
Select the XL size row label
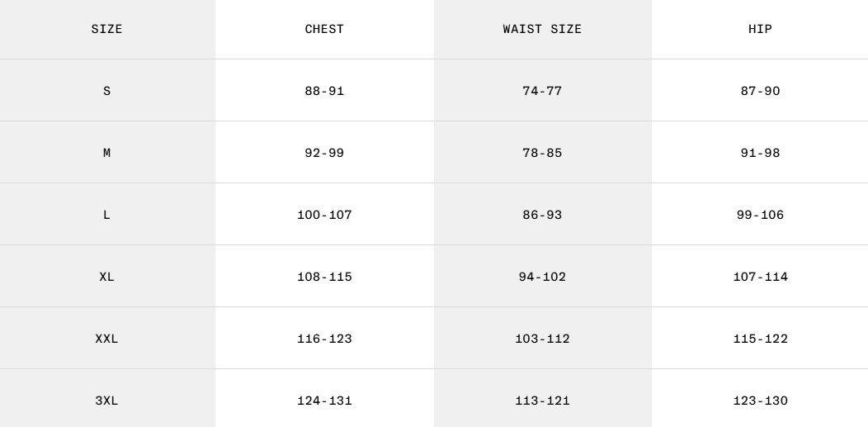point(106,277)
